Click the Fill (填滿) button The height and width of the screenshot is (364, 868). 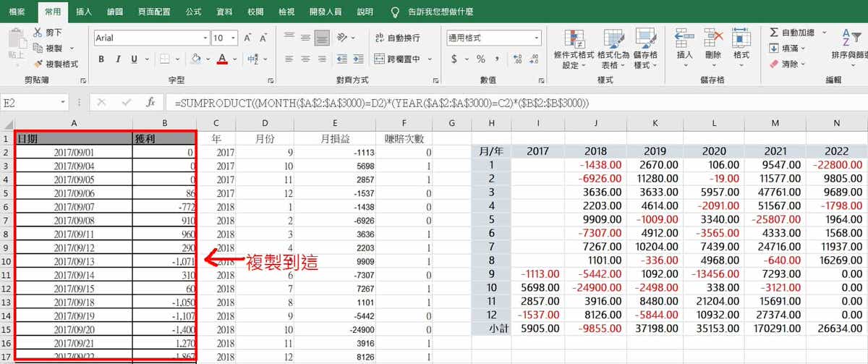tap(788, 48)
